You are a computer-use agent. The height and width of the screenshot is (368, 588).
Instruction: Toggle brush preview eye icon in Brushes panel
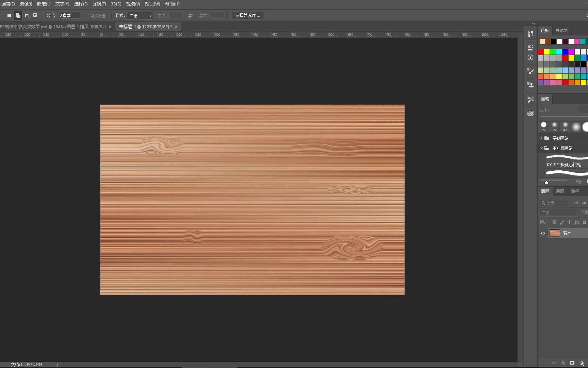tap(578, 182)
